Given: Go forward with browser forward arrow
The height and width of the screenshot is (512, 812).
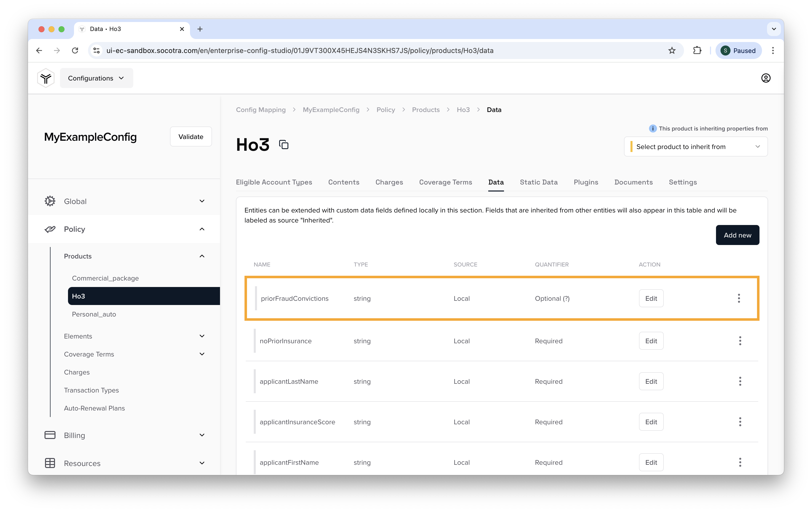Looking at the screenshot, I should tap(57, 50).
